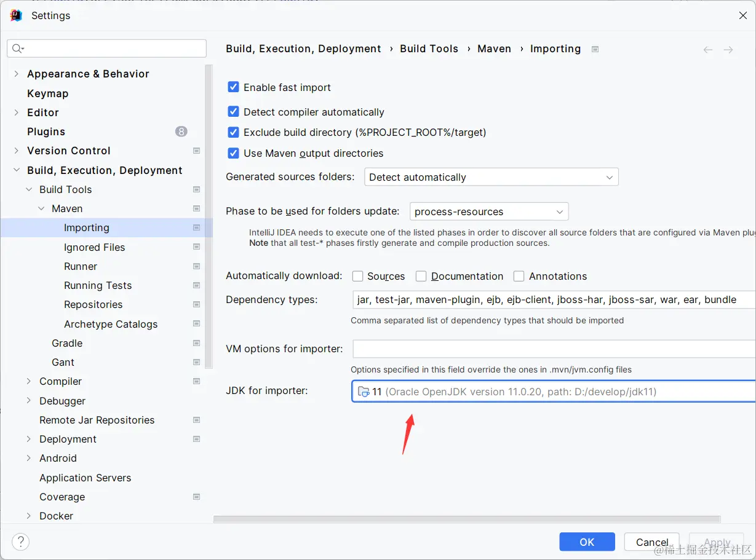Screen dimensions: 756x560
Task: Expand the Android node
Action: [28, 458]
